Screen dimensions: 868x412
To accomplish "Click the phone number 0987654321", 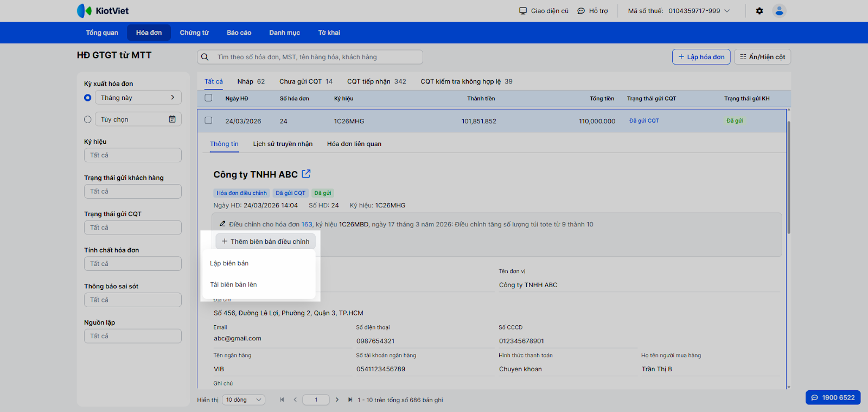I will [375, 341].
